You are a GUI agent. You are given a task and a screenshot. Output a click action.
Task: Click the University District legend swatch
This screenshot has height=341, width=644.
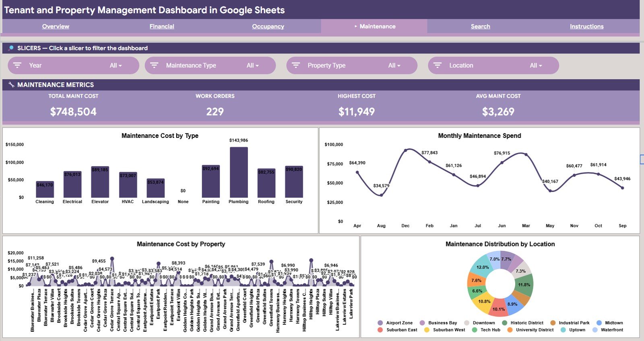click(x=510, y=330)
